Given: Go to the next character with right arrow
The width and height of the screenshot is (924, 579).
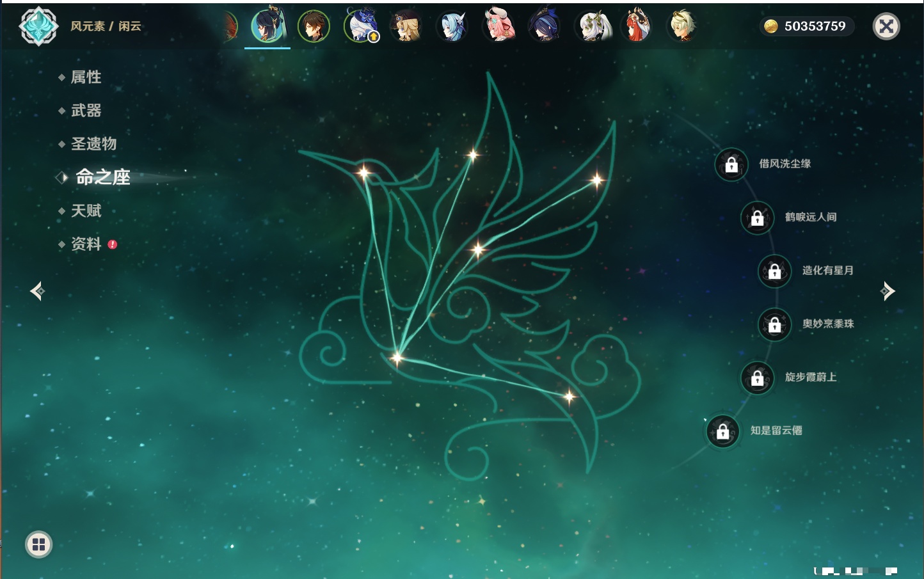Looking at the screenshot, I should pos(888,291).
